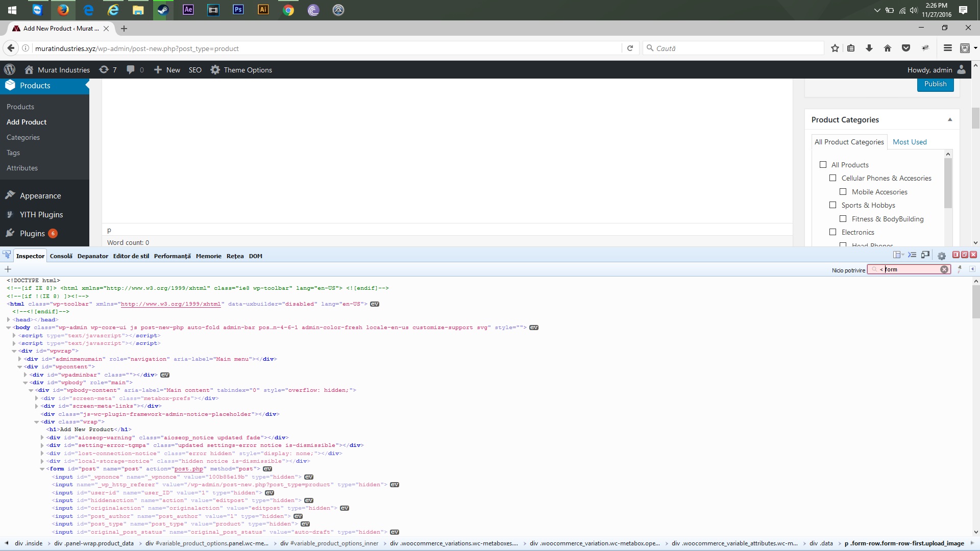The width and height of the screenshot is (980, 551).
Task: Open the Performanță tab
Action: (173, 256)
